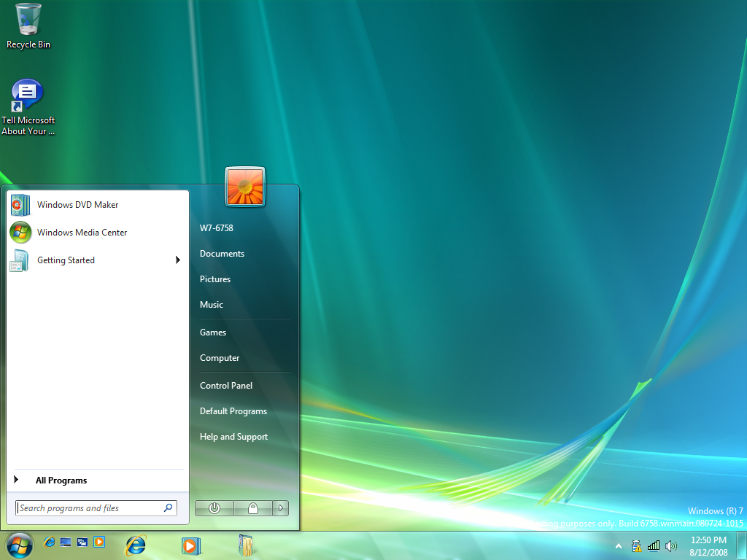Click the volume speaker tray icon

(671, 545)
